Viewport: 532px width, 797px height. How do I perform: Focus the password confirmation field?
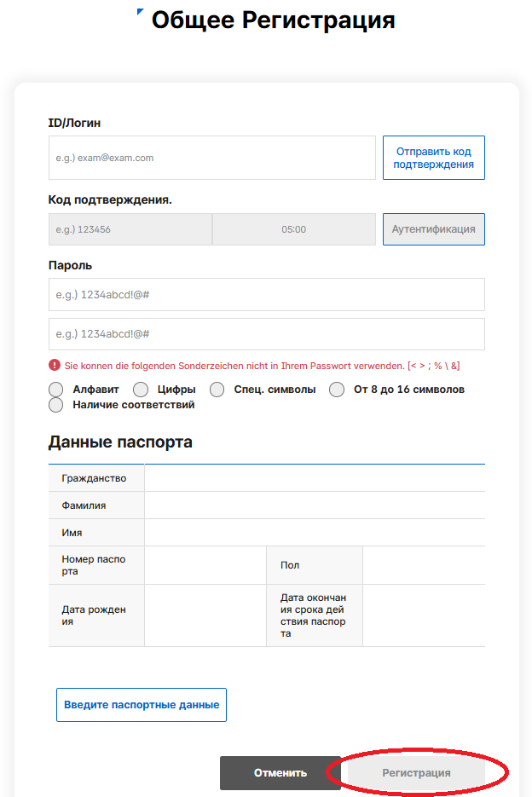pyautogui.click(x=267, y=334)
